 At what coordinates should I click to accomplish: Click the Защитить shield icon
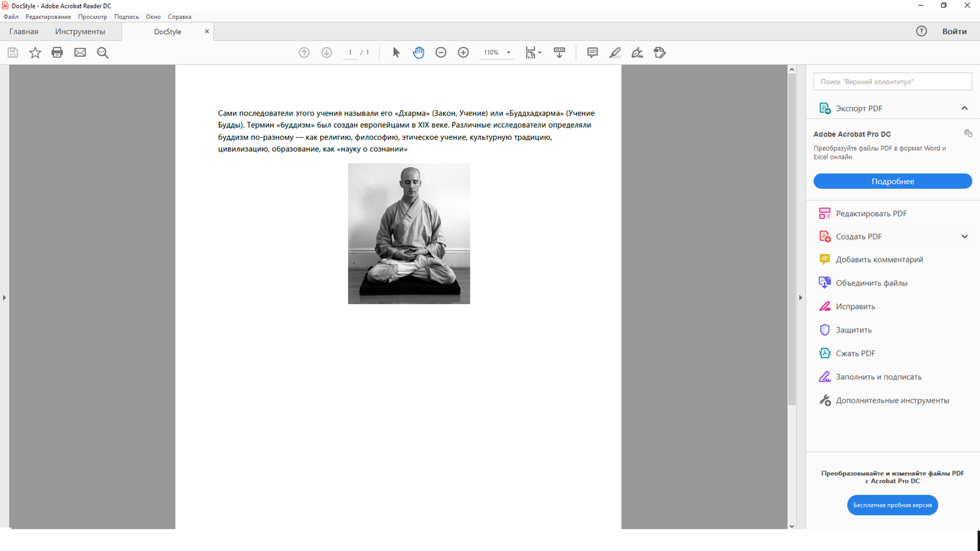[825, 330]
